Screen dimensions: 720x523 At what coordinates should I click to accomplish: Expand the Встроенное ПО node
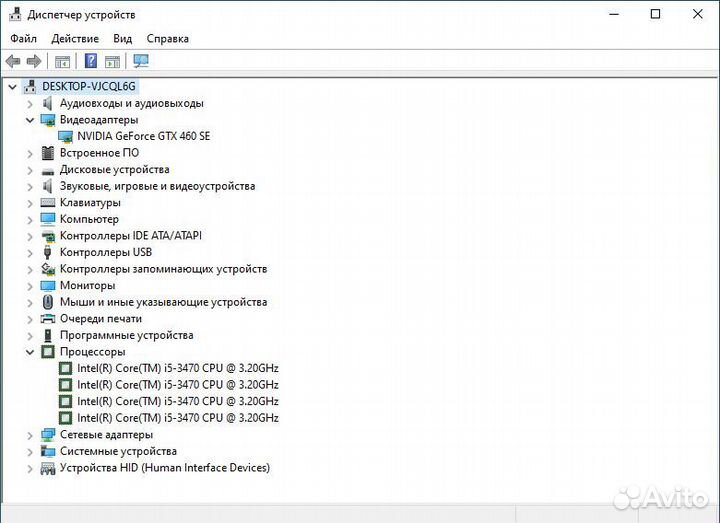[30, 153]
